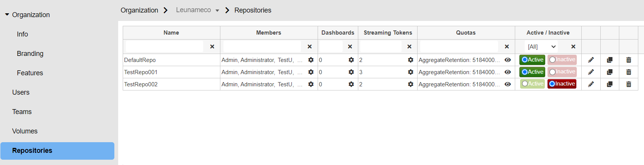This screenshot has width=644, height=165.
Task: Copy TestRepo001 using the duplicate icon
Action: (x=610, y=72)
